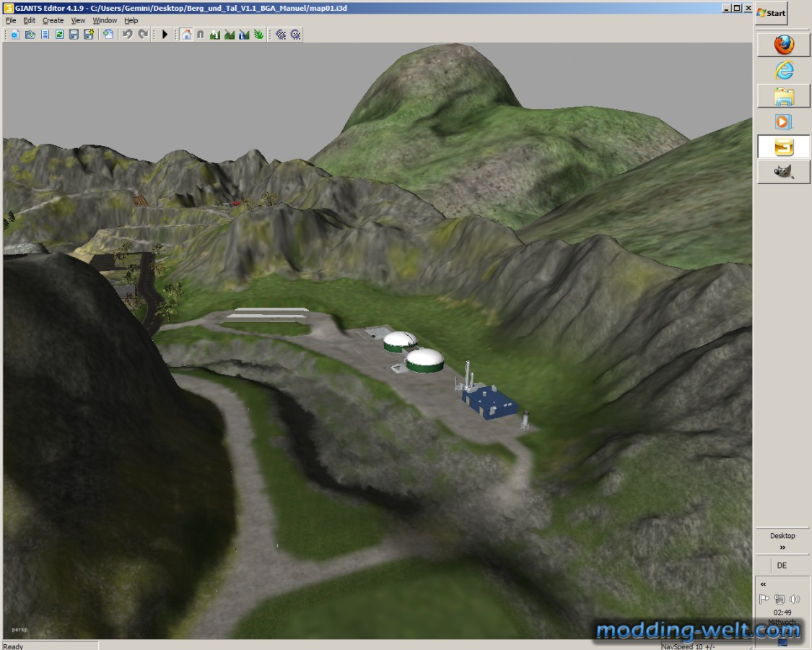Screen dimensions: 812x650
Task: Open the Edit menu
Action: click(30, 20)
